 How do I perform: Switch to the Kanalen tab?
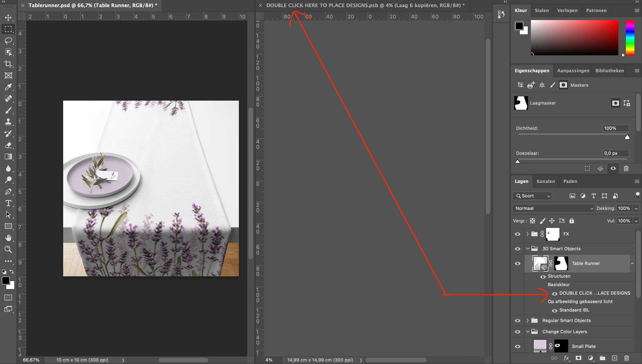(545, 181)
